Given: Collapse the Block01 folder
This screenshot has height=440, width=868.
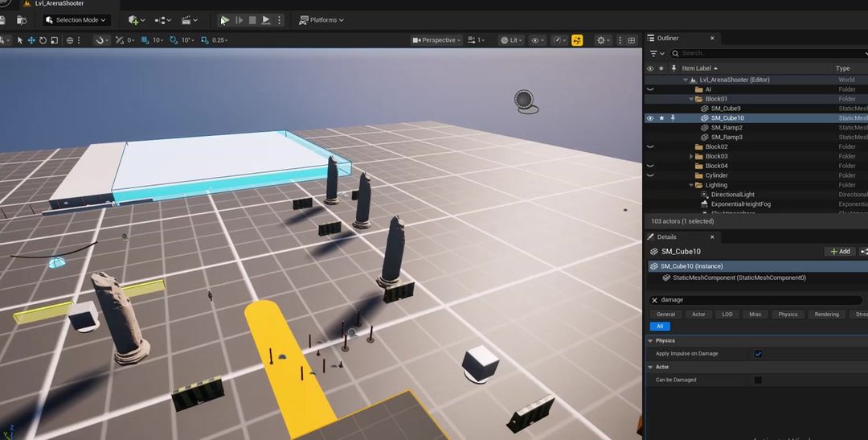Looking at the screenshot, I should [x=691, y=99].
